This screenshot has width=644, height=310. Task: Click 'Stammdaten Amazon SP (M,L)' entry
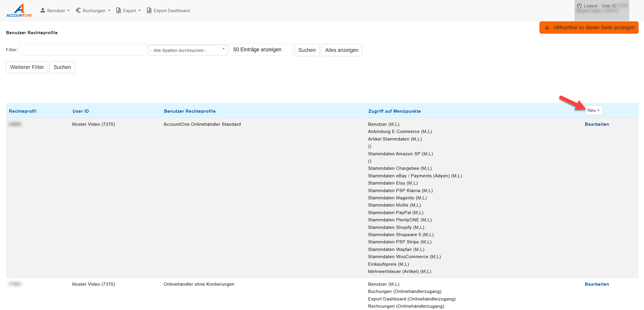[400, 154]
